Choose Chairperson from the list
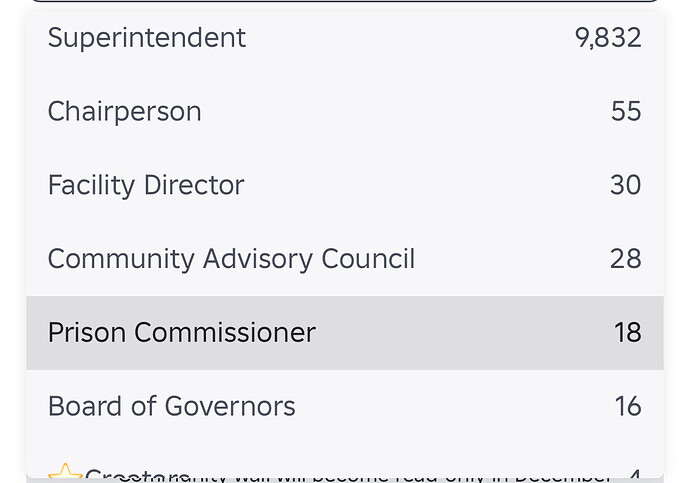Image resolution: width=690 pixels, height=483 pixels. click(125, 111)
